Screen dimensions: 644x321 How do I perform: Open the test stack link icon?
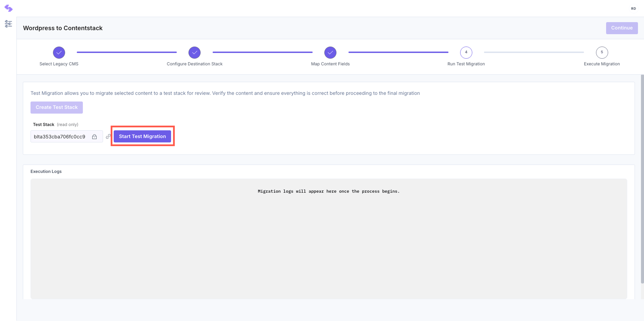[x=108, y=136]
